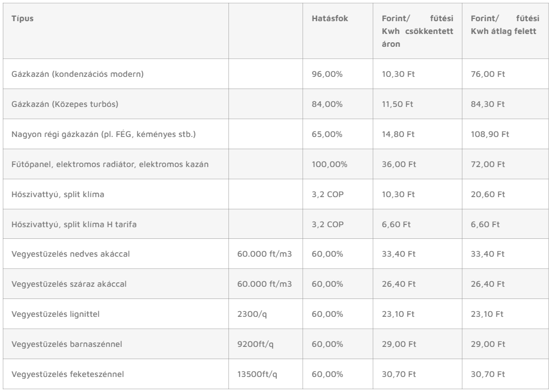The image size is (551, 392).
Task: Click the Forint/fűtési Kwh csökkentett áron header
Action: [x=417, y=31]
